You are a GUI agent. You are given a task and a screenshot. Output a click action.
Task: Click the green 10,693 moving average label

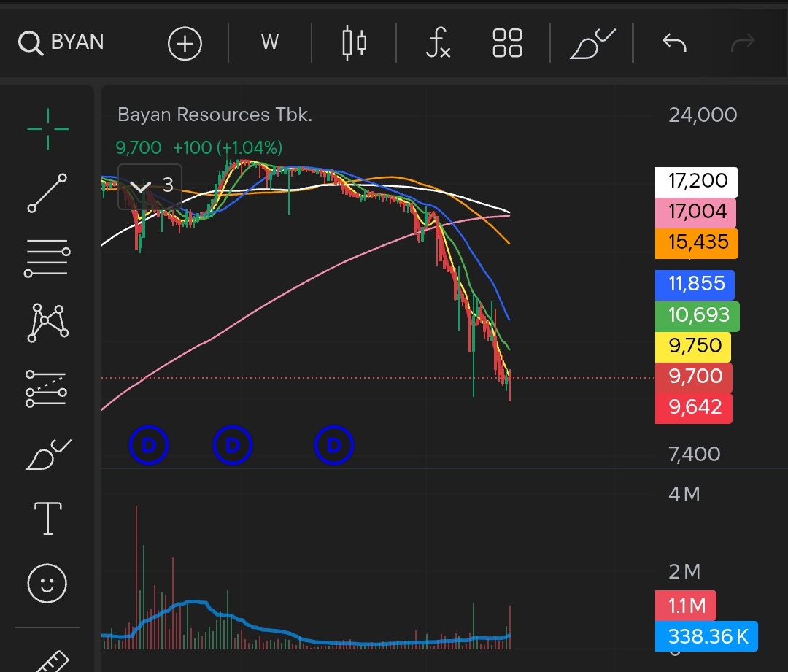point(697,316)
